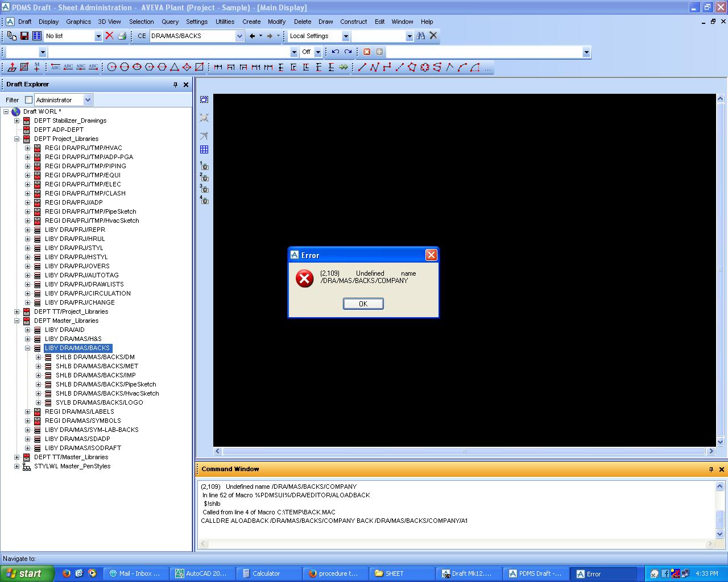
Task: Select the dashed line drawing tool
Action: coord(399,67)
